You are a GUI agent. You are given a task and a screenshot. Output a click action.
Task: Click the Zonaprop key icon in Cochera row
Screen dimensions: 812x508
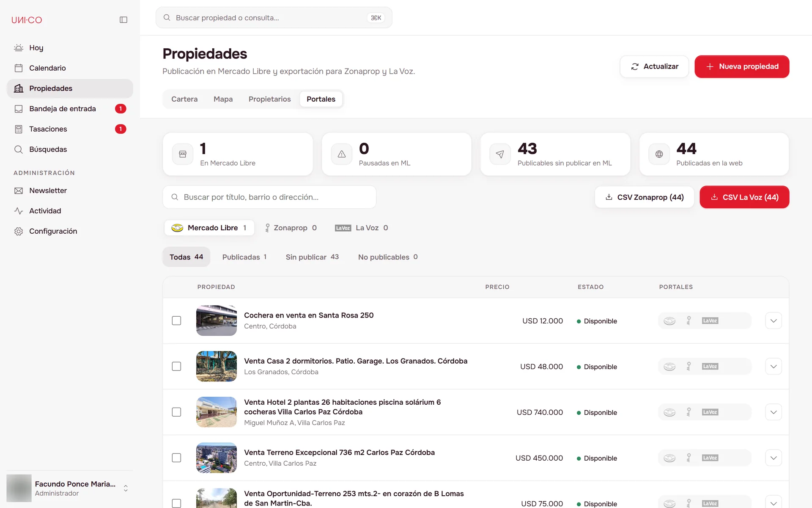(x=689, y=321)
